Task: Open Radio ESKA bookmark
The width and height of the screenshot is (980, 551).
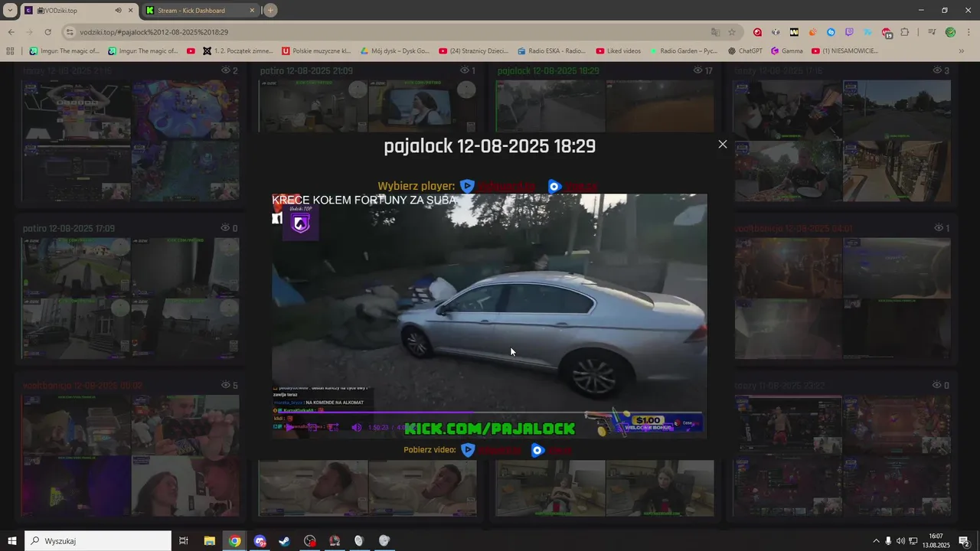Action: [x=551, y=51]
